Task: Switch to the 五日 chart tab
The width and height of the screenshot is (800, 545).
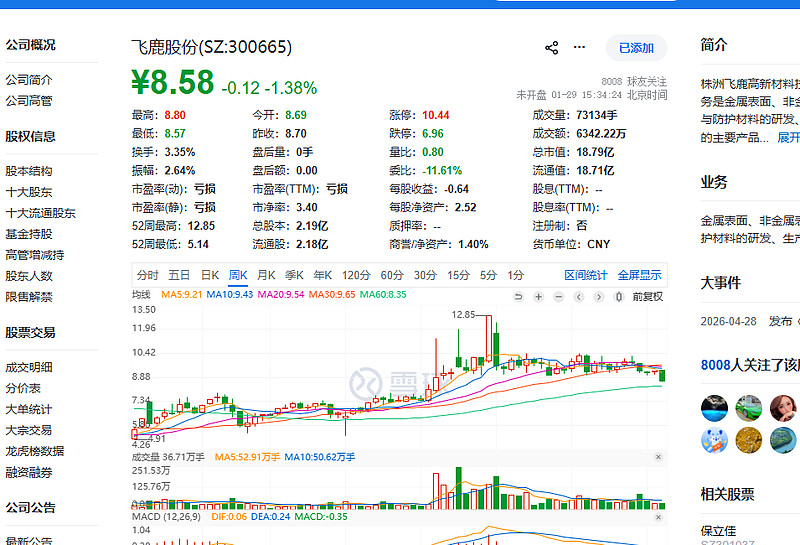Action: pos(179,276)
